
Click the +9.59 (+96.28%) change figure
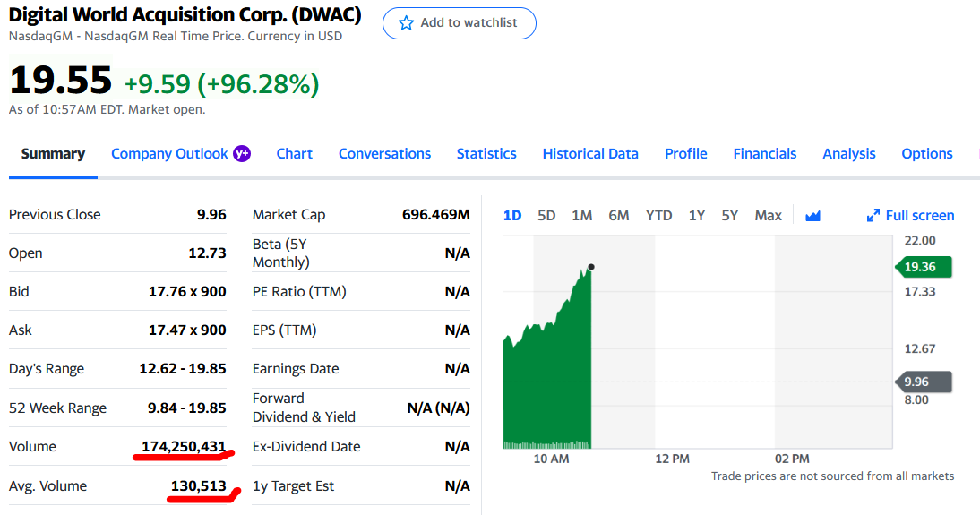[222, 84]
